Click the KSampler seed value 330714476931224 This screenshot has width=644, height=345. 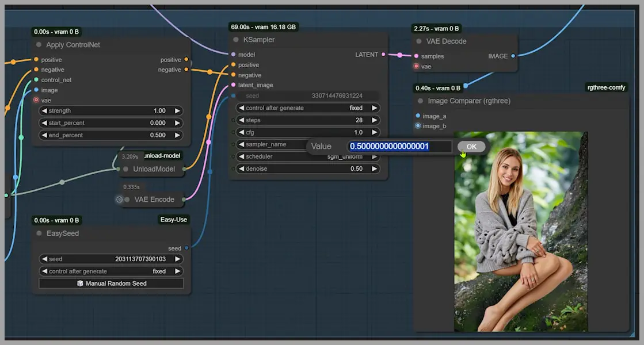(x=337, y=95)
